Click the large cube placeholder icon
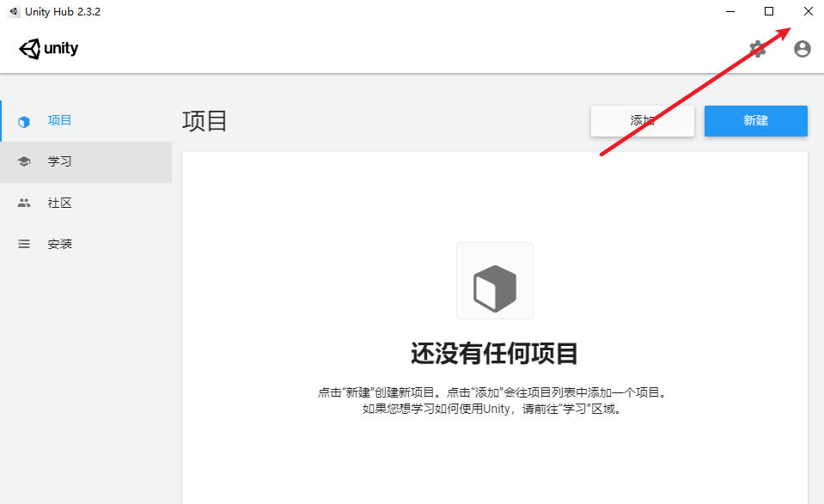 (x=494, y=281)
